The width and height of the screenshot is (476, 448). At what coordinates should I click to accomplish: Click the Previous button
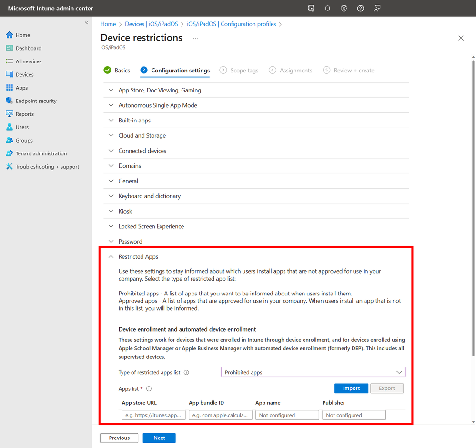coord(119,438)
